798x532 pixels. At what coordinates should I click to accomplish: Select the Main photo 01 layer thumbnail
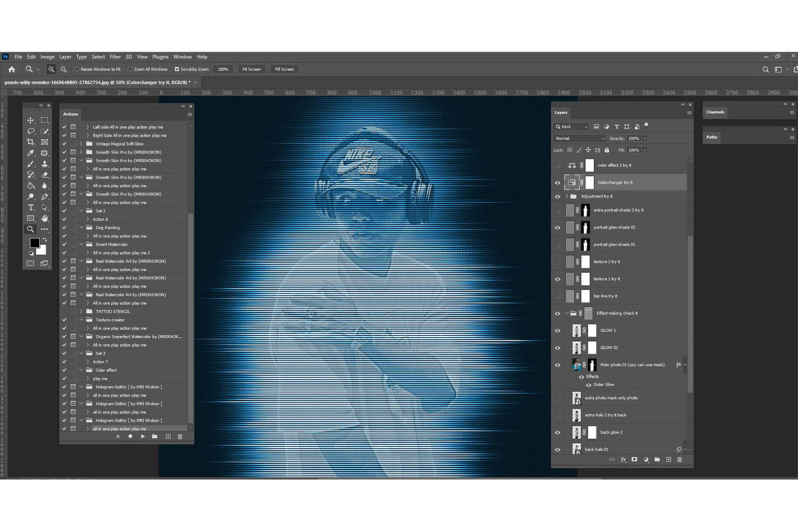point(577,365)
